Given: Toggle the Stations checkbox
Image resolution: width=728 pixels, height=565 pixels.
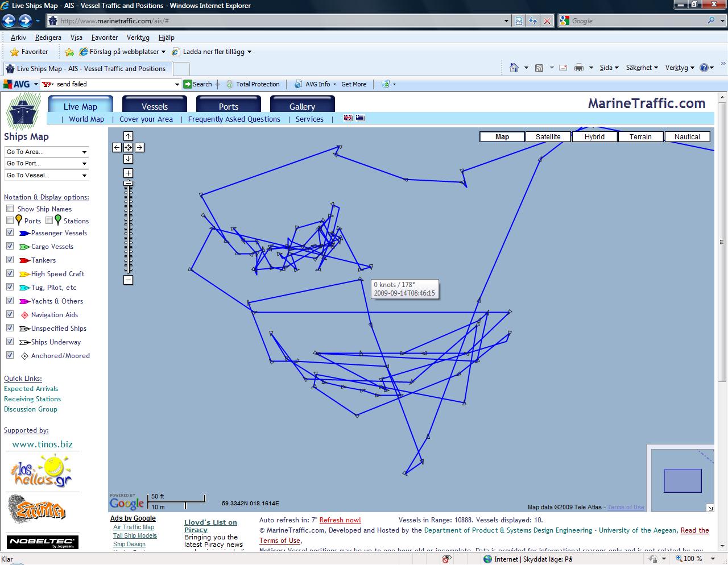Looking at the screenshot, I should pos(49,221).
